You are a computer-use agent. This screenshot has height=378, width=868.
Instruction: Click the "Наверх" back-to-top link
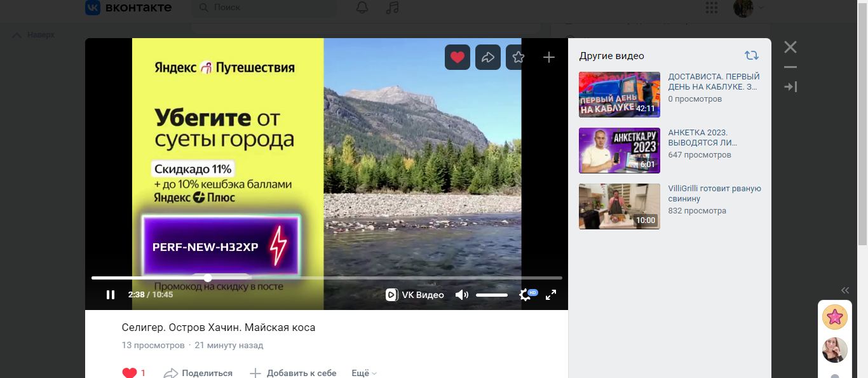(x=34, y=35)
